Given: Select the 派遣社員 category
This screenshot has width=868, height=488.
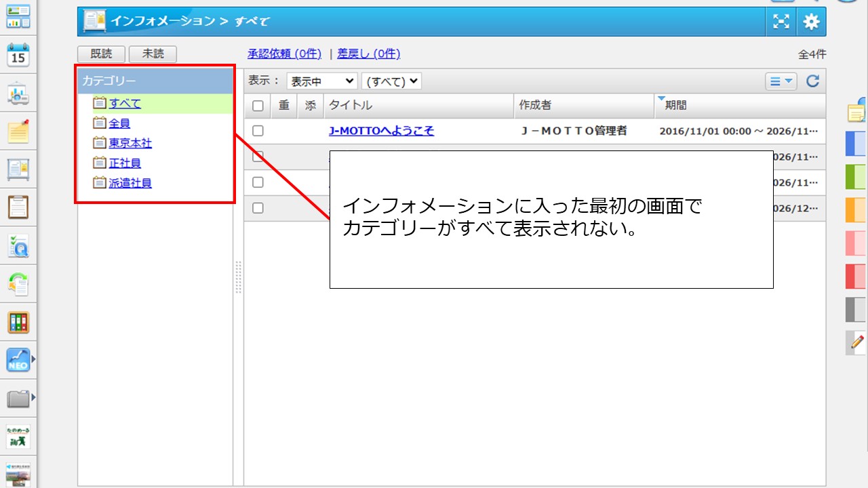Looking at the screenshot, I should coord(130,182).
